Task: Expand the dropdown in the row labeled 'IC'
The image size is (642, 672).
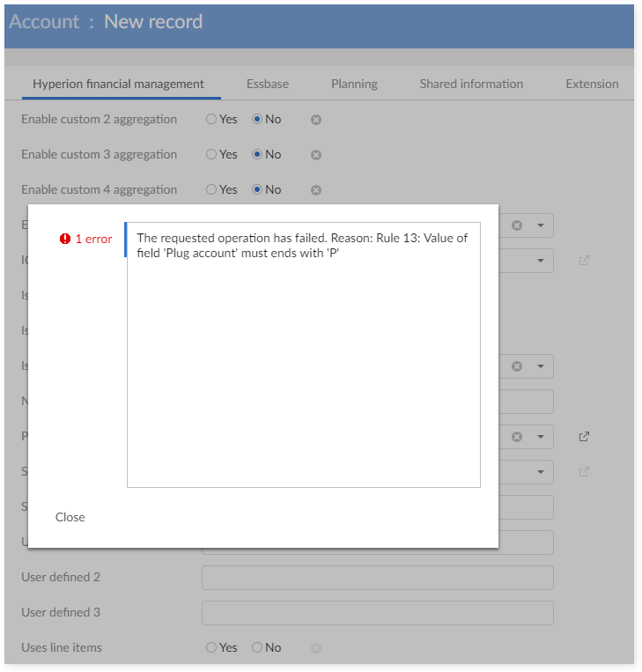Action: pyautogui.click(x=541, y=261)
